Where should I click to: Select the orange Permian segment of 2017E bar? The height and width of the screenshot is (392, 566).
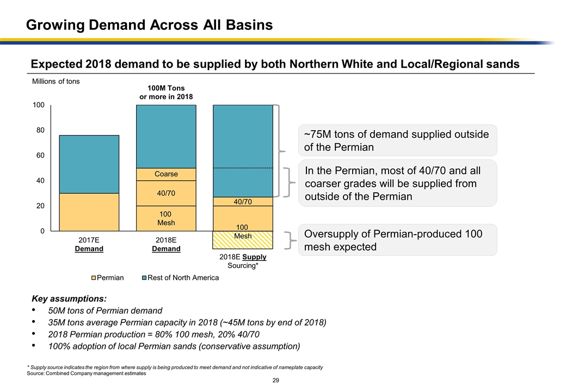tap(89, 212)
